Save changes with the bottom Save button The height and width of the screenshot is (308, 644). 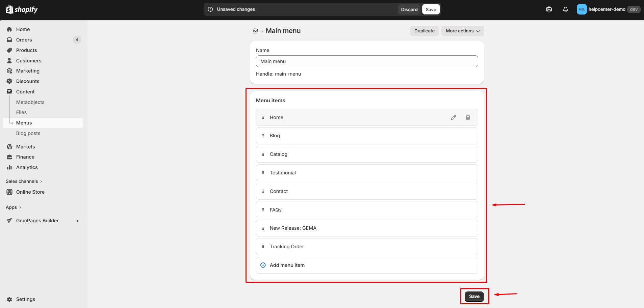(x=474, y=296)
